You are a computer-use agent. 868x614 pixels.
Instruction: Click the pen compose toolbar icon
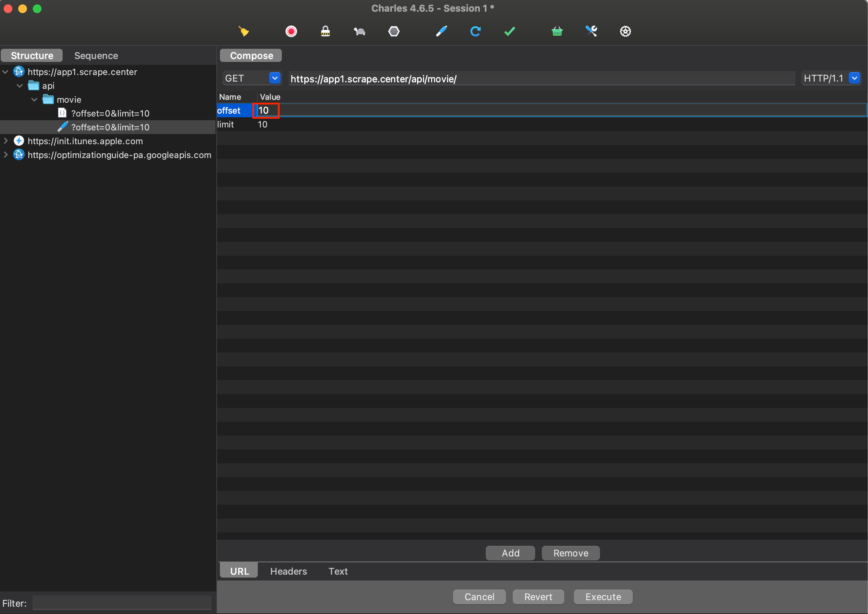(x=441, y=31)
